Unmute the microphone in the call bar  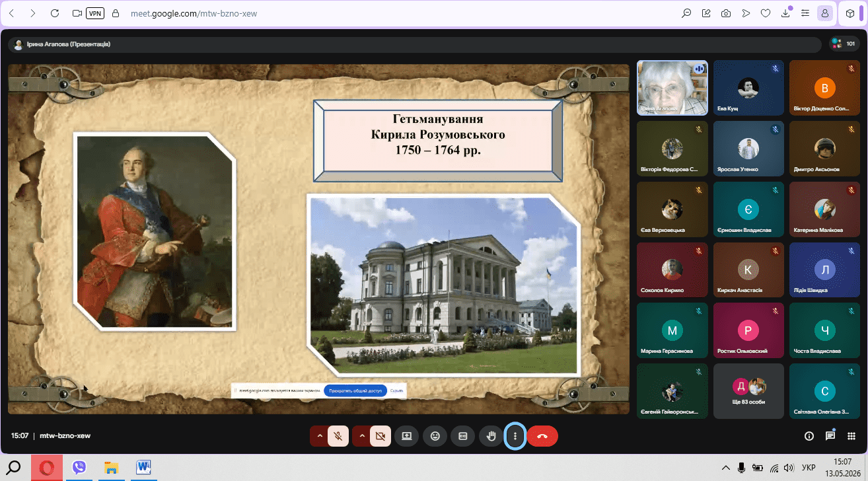pos(338,436)
